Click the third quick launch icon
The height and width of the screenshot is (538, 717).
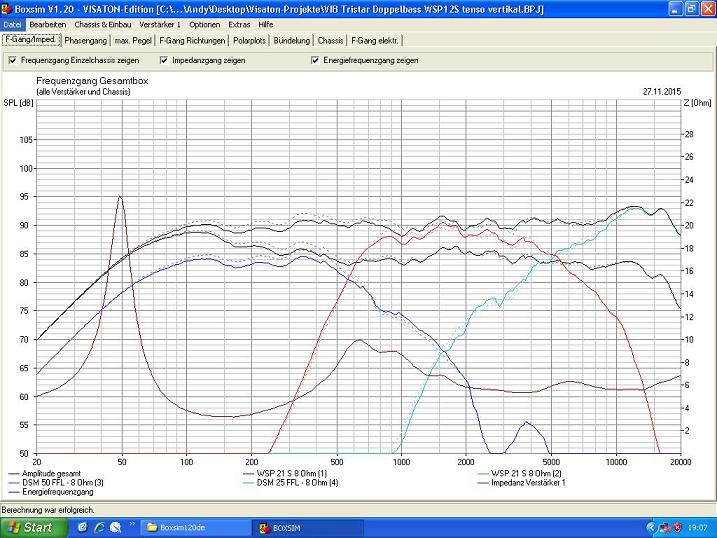coord(115,527)
